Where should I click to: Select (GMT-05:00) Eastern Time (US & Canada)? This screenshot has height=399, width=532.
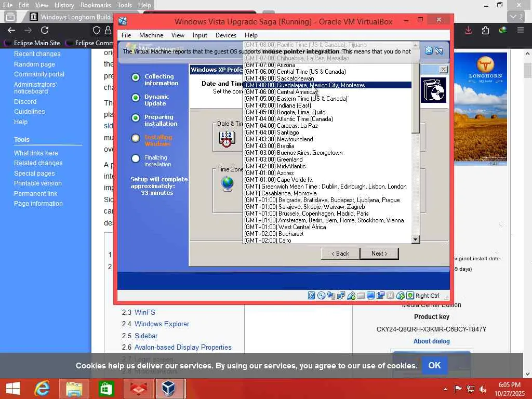click(x=328, y=98)
